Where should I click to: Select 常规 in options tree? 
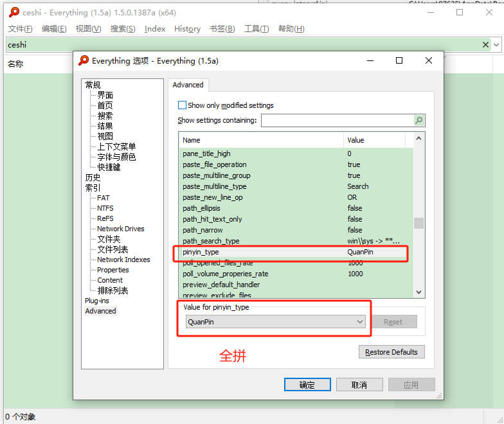point(93,85)
